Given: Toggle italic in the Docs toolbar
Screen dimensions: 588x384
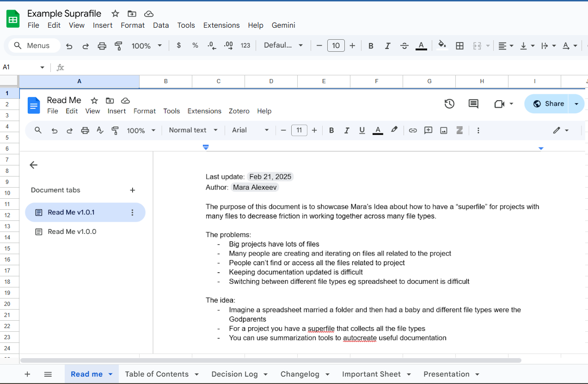Looking at the screenshot, I should pos(347,130).
